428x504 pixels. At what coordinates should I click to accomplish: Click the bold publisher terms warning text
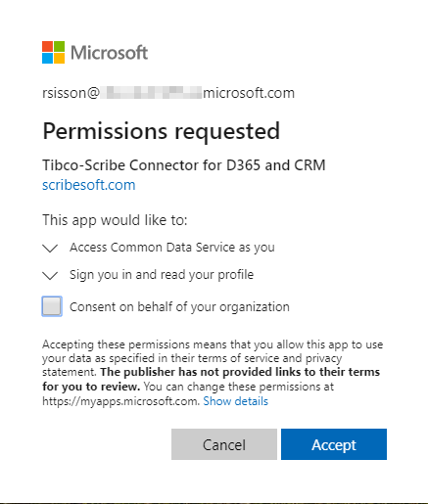click(x=211, y=379)
